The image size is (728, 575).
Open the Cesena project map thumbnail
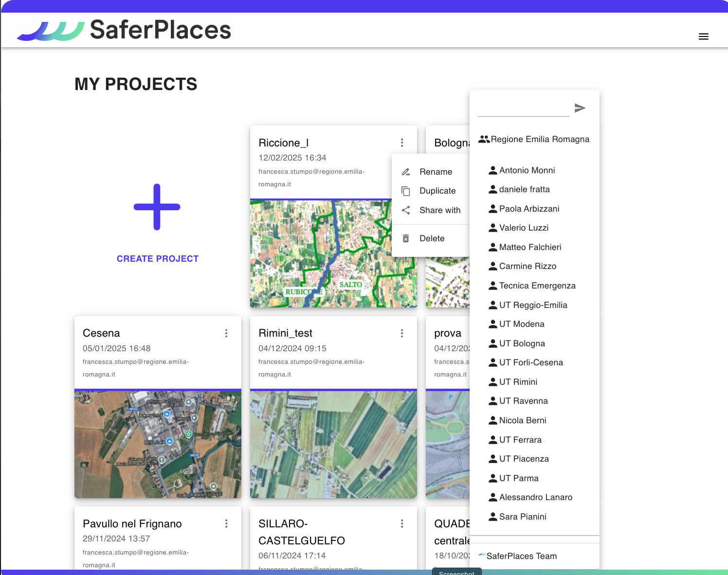click(x=158, y=444)
